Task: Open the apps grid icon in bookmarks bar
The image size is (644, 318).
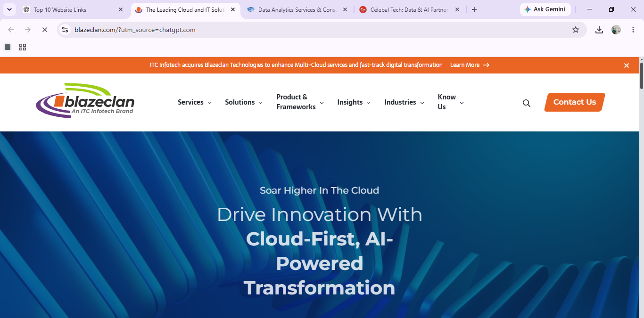Action: point(23,47)
